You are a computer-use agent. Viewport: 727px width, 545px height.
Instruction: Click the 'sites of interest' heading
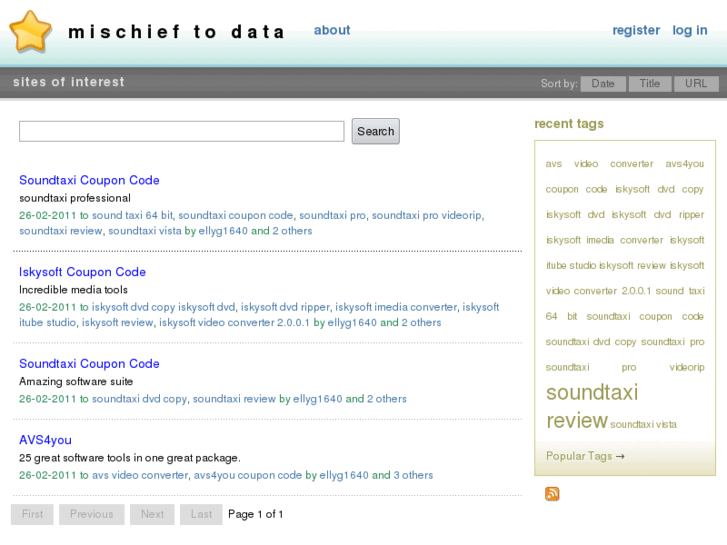(69, 82)
